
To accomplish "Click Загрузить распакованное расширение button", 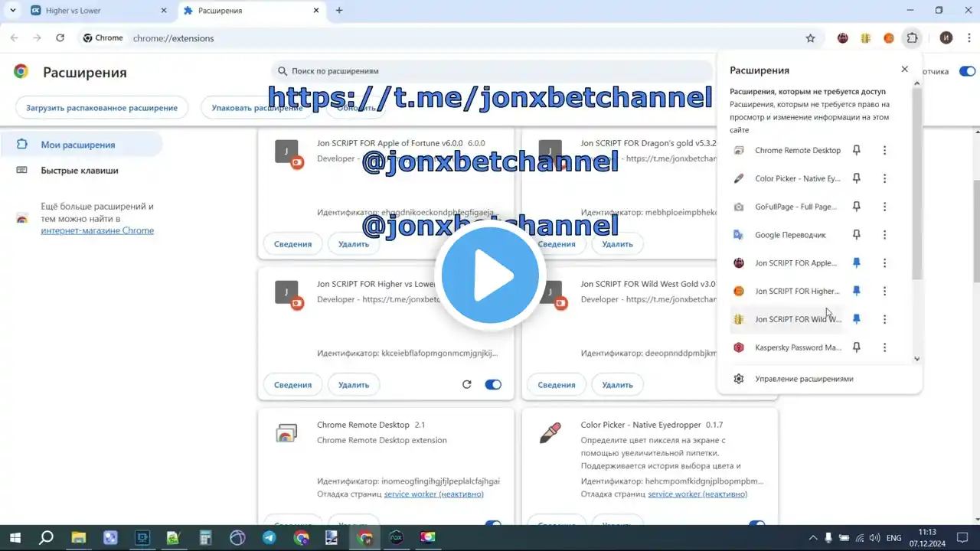I will (102, 108).
